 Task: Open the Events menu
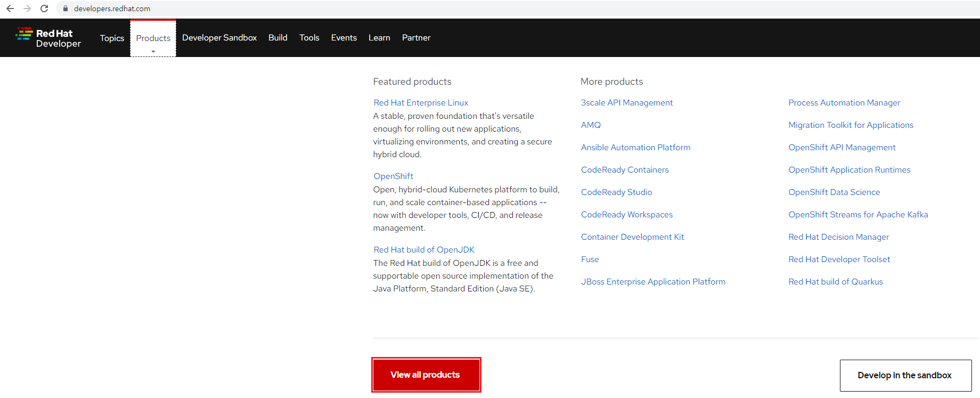[344, 38]
